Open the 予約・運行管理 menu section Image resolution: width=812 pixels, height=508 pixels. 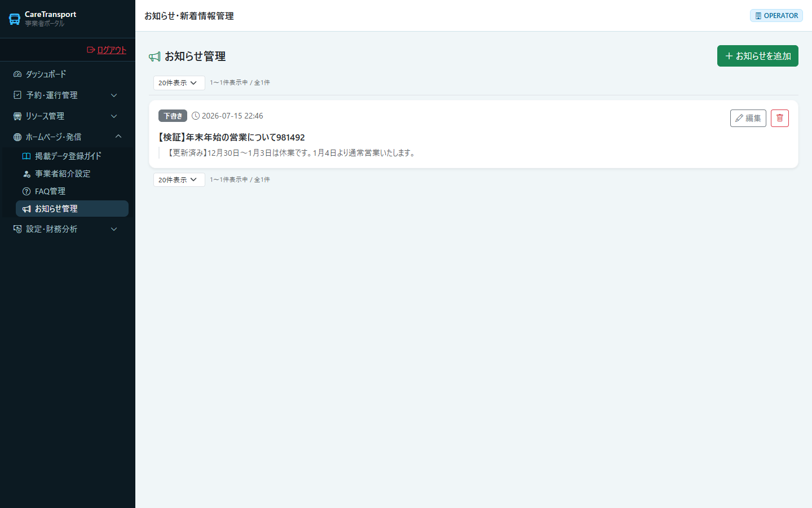pos(68,95)
